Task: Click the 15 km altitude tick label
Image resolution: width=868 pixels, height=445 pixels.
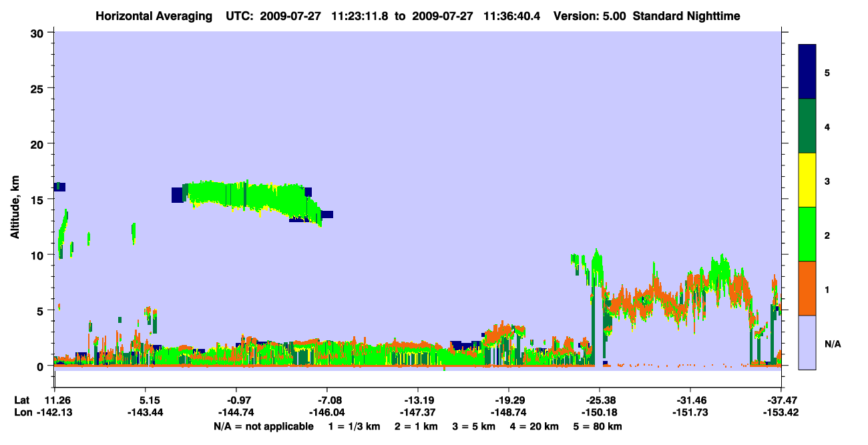Action: 39,199
